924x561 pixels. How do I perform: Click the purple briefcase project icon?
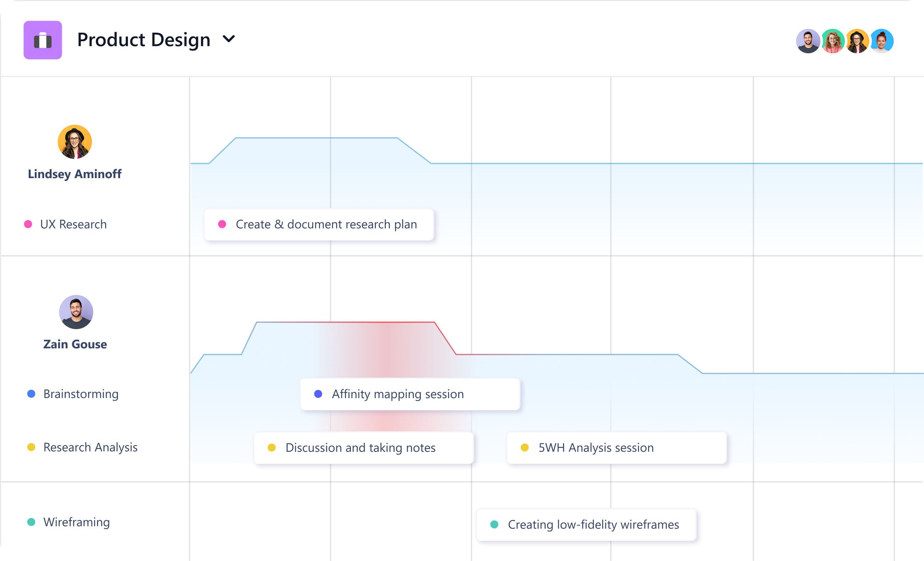[43, 40]
